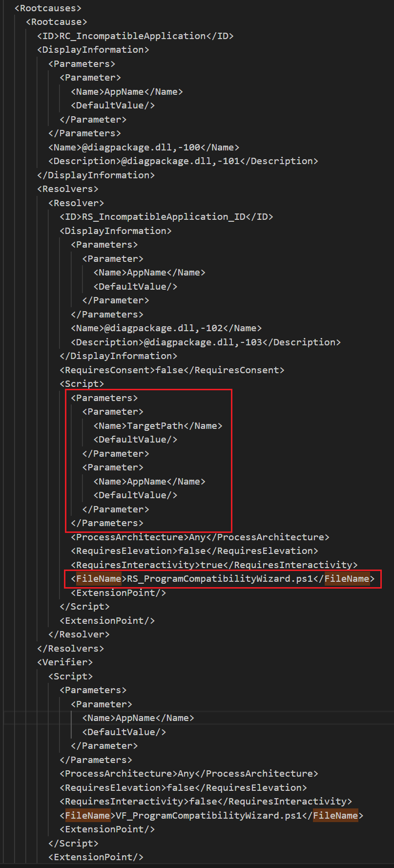This screenshot has width=394, height=868.
Task: Click the closing Resolver tag
Action: [79, 635]
